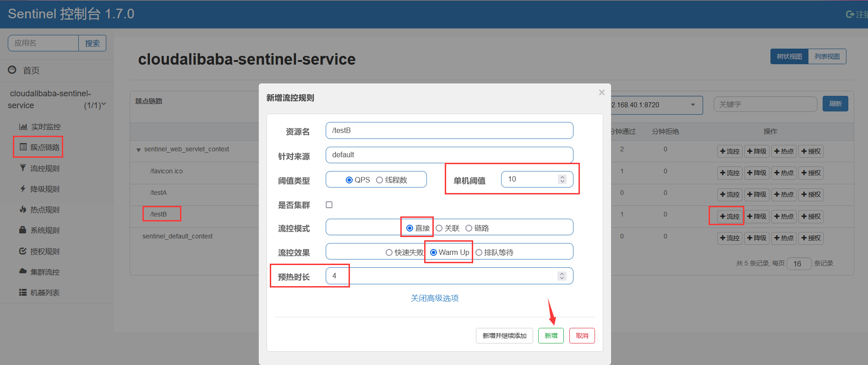Add 降级 rule for /testB row

tap(757, 216)
